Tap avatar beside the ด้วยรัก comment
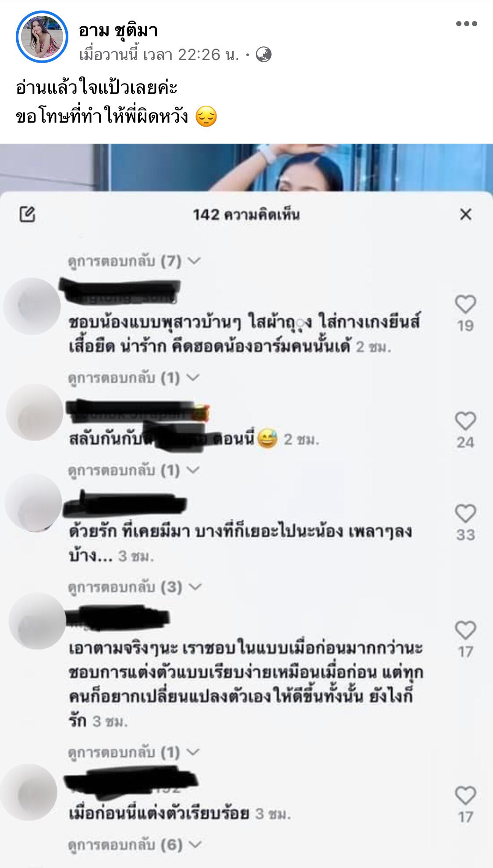Screen dimensions: 493x868 pos(33,502)
